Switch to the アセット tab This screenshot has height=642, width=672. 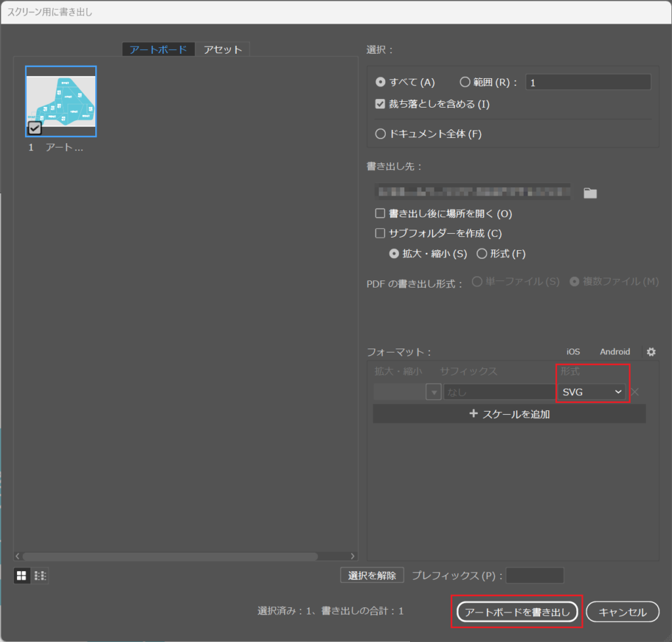(222, 49)
